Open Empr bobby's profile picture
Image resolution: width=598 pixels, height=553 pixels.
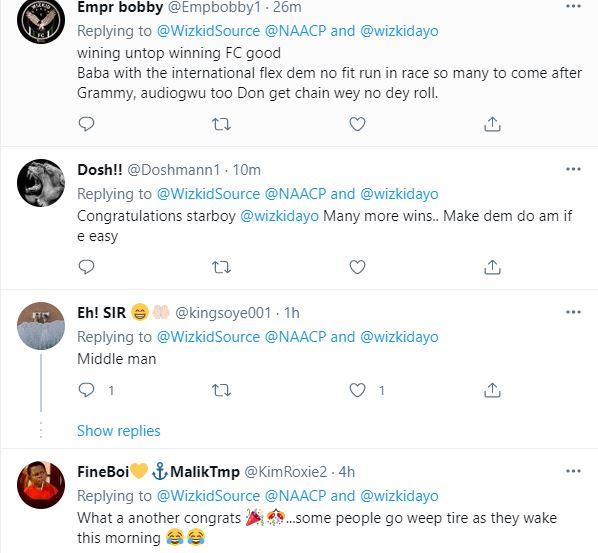(x=41, y=20)
